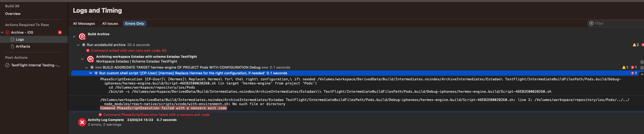Open the build Overview in the sidebar

pyautogui.click(x=13, y=14)
